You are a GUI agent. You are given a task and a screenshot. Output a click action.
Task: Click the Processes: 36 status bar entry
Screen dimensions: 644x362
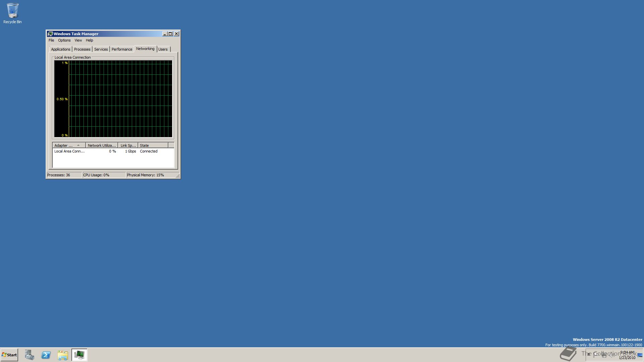(64, 175)
